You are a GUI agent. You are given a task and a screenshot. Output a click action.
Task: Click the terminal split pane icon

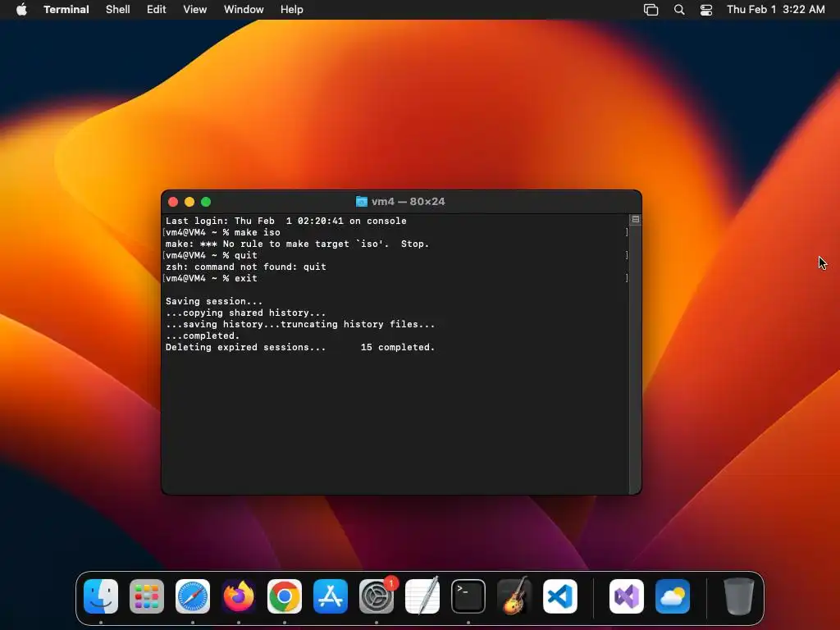point(636,219)
